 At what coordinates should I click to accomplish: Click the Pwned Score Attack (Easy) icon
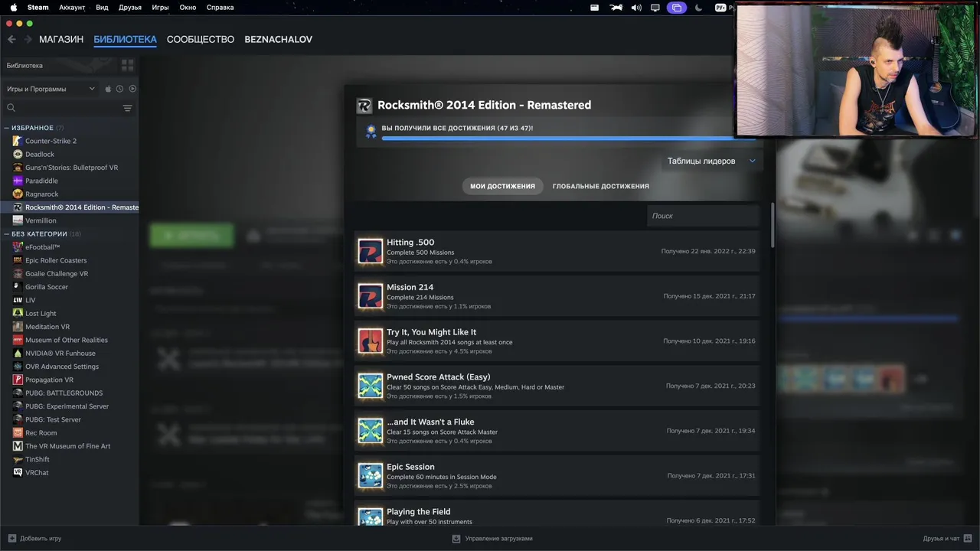(371, 386)
